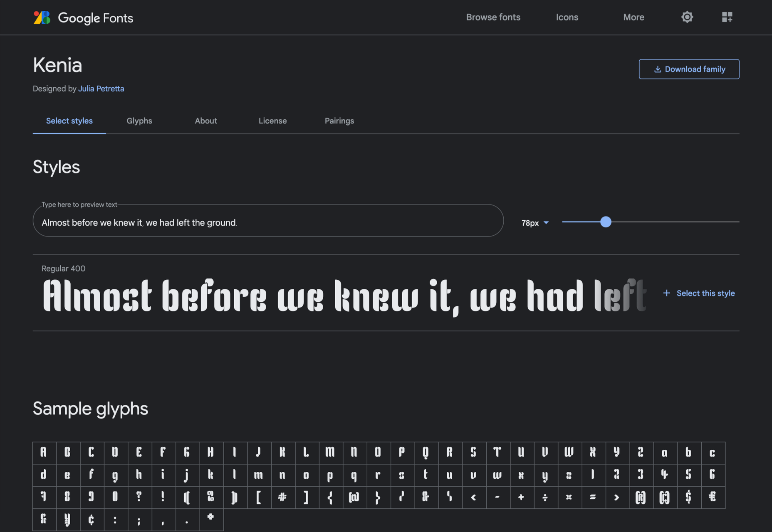Open the More menu in navigation
The width and height of the screenshot is (772, 532).
pos(633,17)
